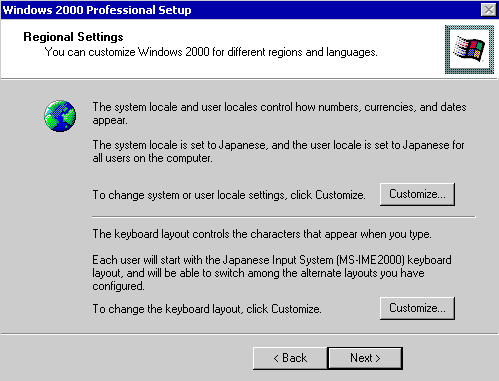
Task: Go to the Next setup page
Action: pos(365,358)
